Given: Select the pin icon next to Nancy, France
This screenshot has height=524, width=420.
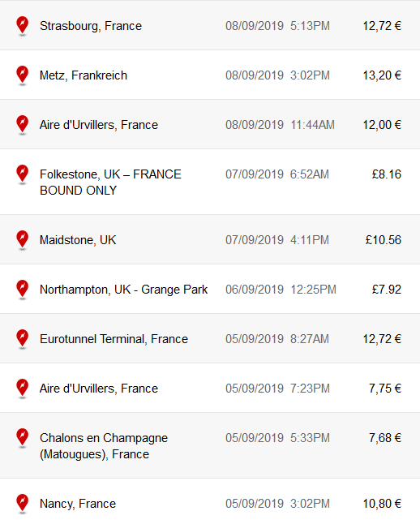Looking at the screenshot, I should tap(23, 503).
